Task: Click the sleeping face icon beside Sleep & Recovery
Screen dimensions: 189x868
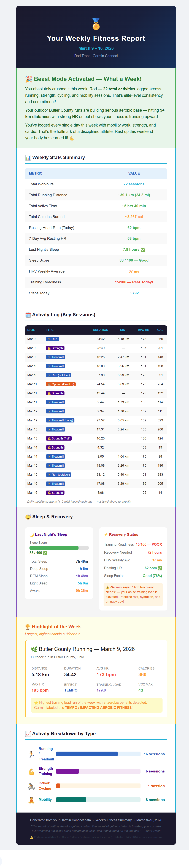Action: [x=28, y=517]
